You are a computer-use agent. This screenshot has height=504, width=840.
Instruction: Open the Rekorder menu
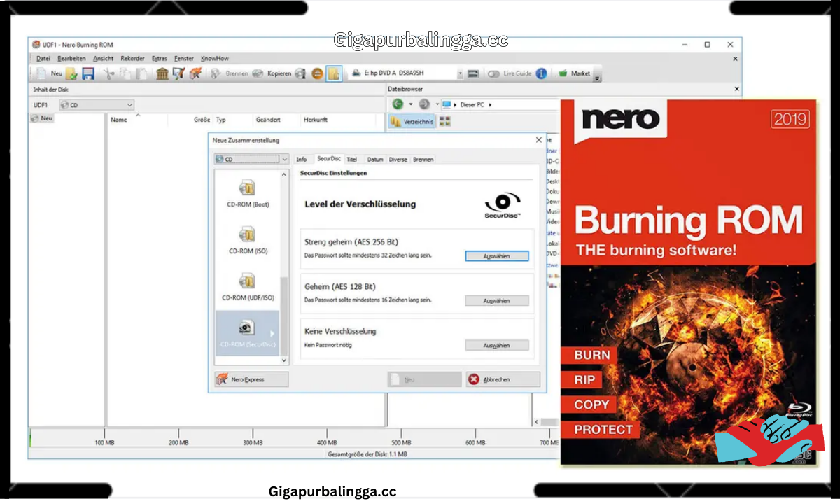click(x=132, y=59)
